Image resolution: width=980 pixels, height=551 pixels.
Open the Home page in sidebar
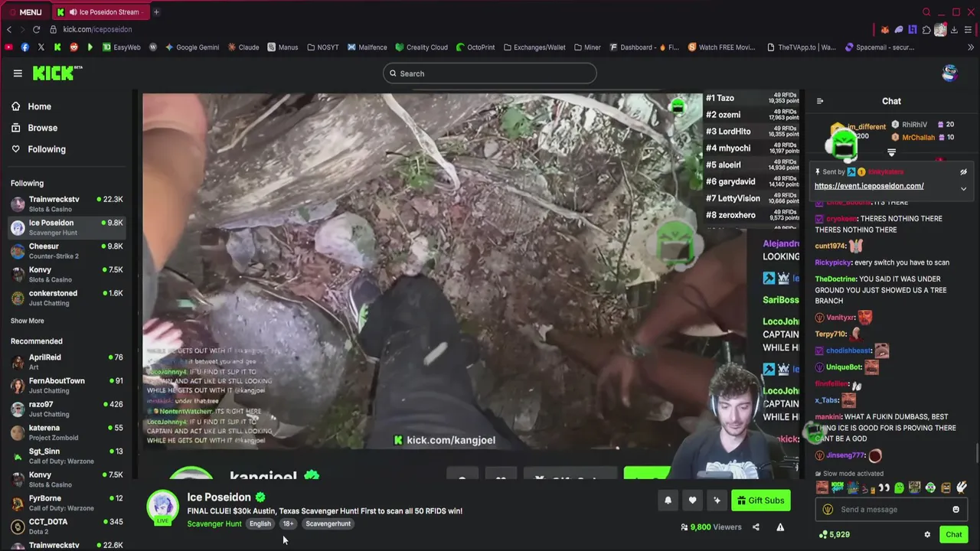66,106
